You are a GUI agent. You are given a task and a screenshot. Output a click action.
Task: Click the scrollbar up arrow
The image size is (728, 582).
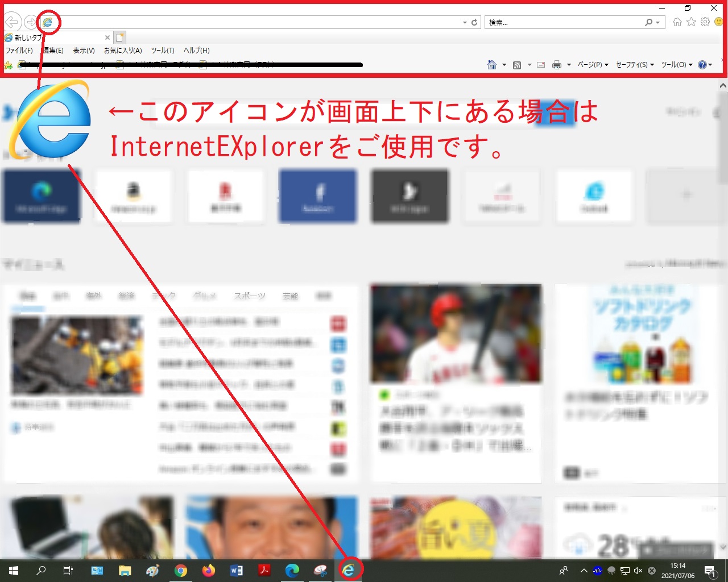[x=723, y=86]
